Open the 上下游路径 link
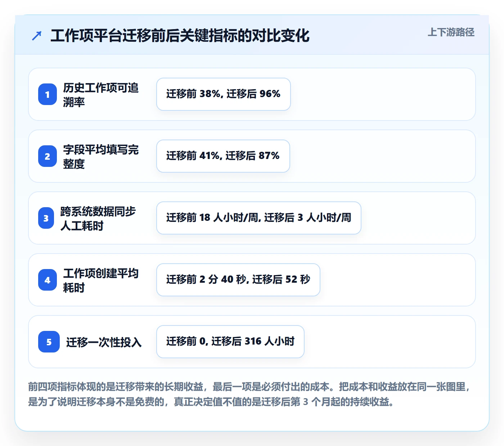504x446 pixels. point(451,32)
